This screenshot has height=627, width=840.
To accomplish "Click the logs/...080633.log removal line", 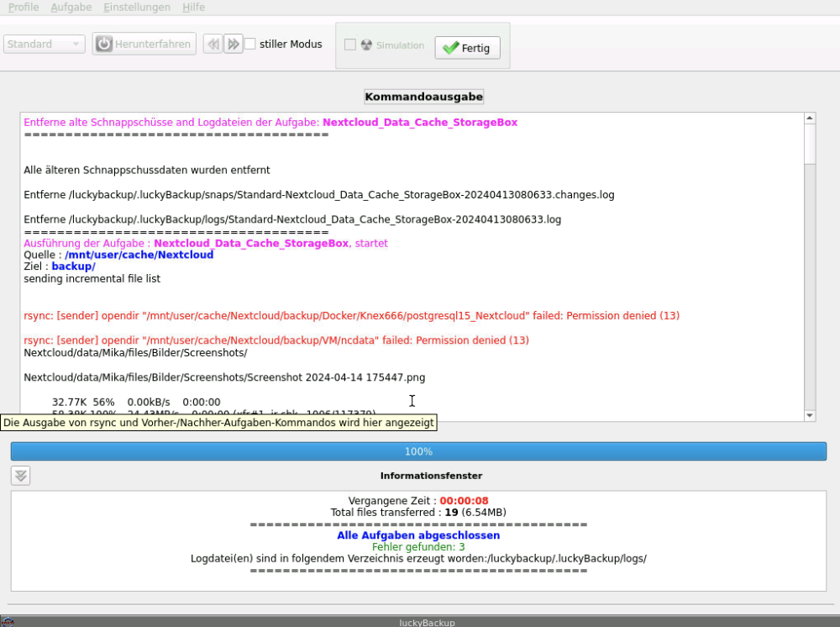I will [x=292, y=219].
